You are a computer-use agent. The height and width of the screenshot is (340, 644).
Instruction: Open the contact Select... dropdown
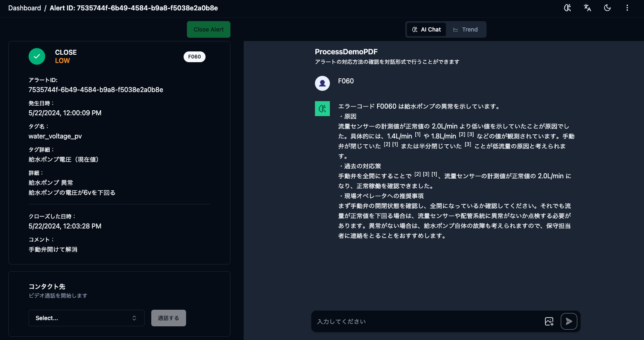87,318
